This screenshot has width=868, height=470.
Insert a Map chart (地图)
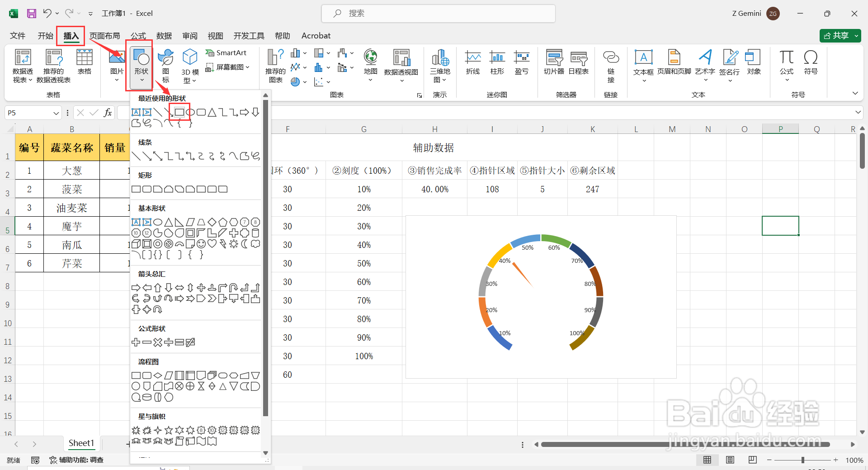(x=370, y=66)
